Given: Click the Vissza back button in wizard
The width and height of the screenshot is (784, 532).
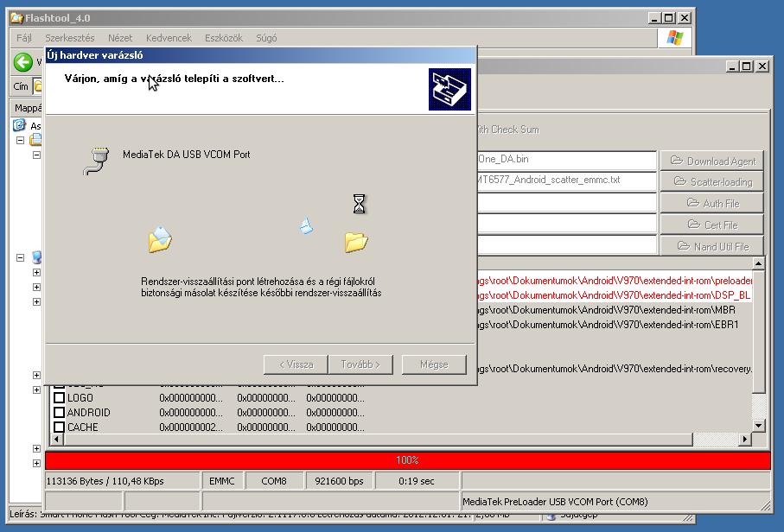Looking at the screenshot, I should [x=296, y=364].
